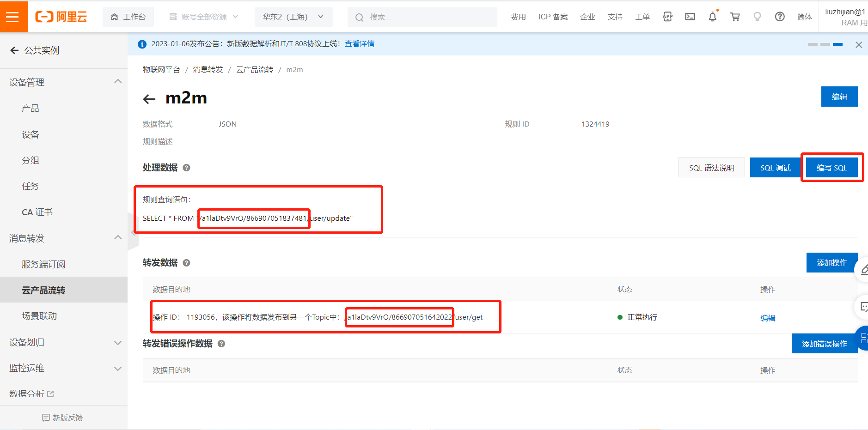Viewport: 868px width, 430px height.
Task: Open the 工作台 workbench home
Action: point(128,17)
